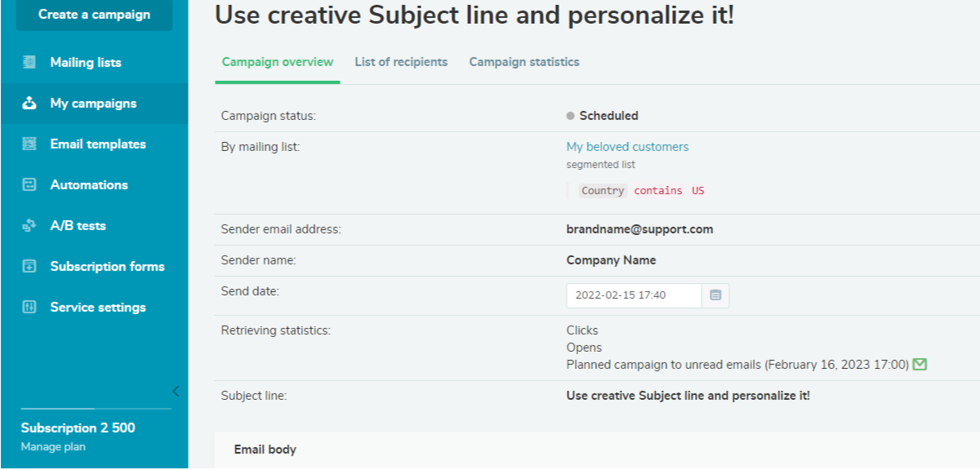Open the Campaign statistics tab
Screen dimensions: 980x470
point(523,62)
